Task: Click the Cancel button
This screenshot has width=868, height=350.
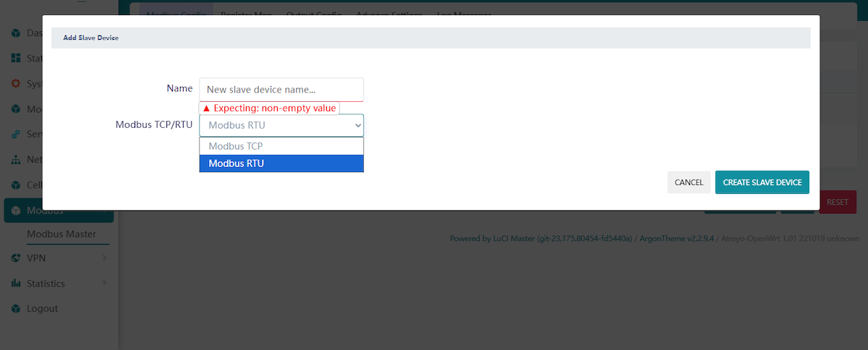Action: click(x=689, y=182)
